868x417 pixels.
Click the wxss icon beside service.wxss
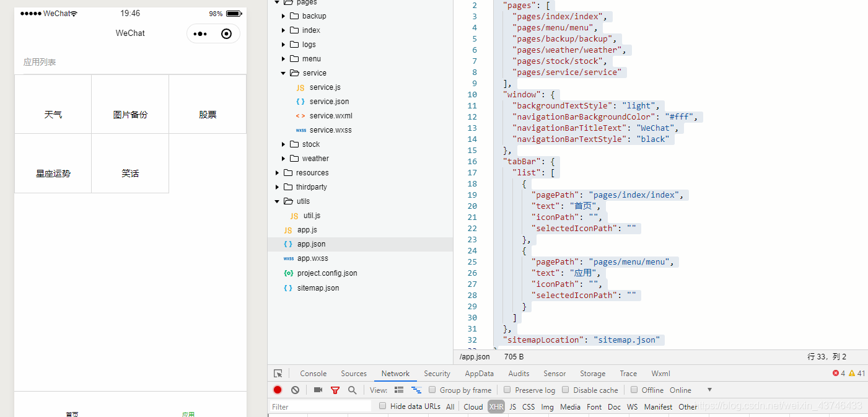(300, 130)
